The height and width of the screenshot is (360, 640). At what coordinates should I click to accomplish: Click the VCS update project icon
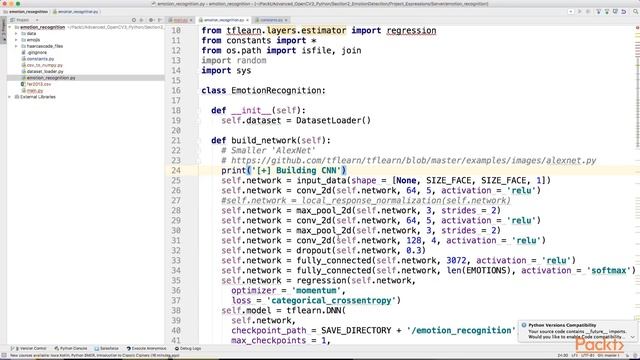[599, 12]
